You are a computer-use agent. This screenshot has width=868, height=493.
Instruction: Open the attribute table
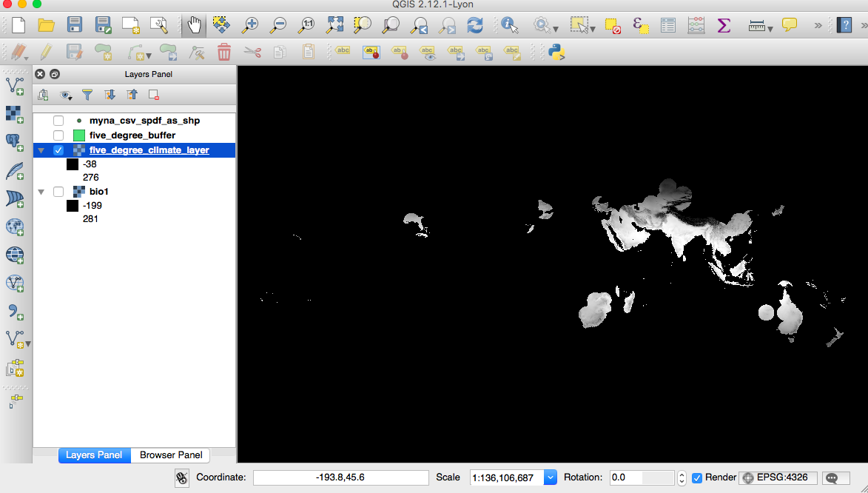click(668, 25)
